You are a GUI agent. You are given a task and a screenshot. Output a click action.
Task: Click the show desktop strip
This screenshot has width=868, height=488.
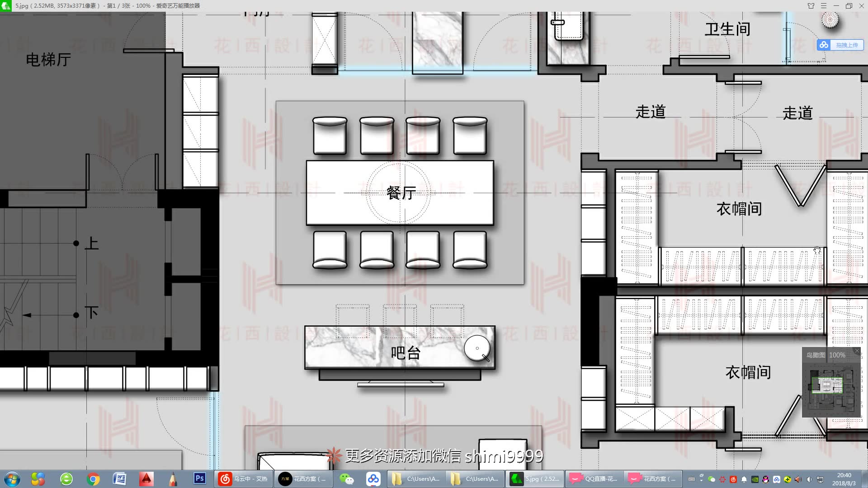[x=864, y=479]
